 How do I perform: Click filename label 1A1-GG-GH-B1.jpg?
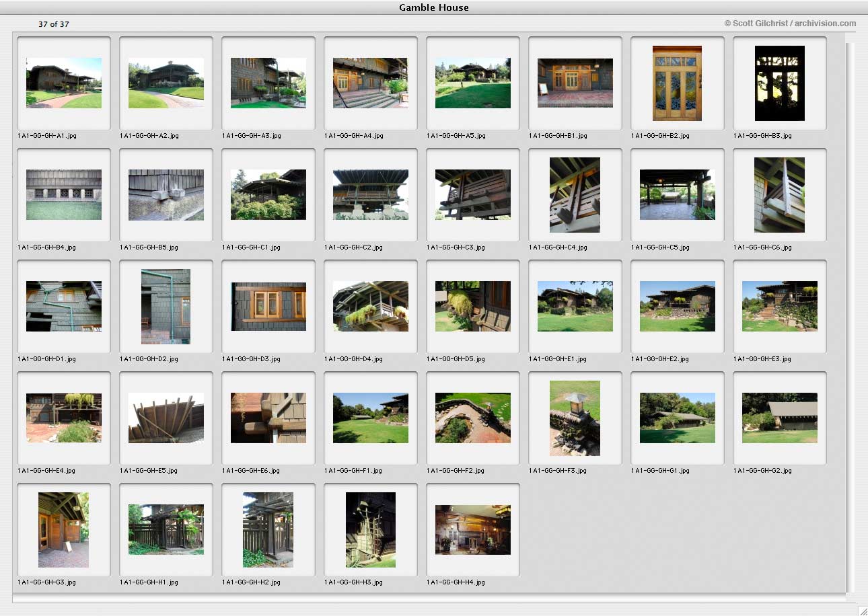pos(558,136)
